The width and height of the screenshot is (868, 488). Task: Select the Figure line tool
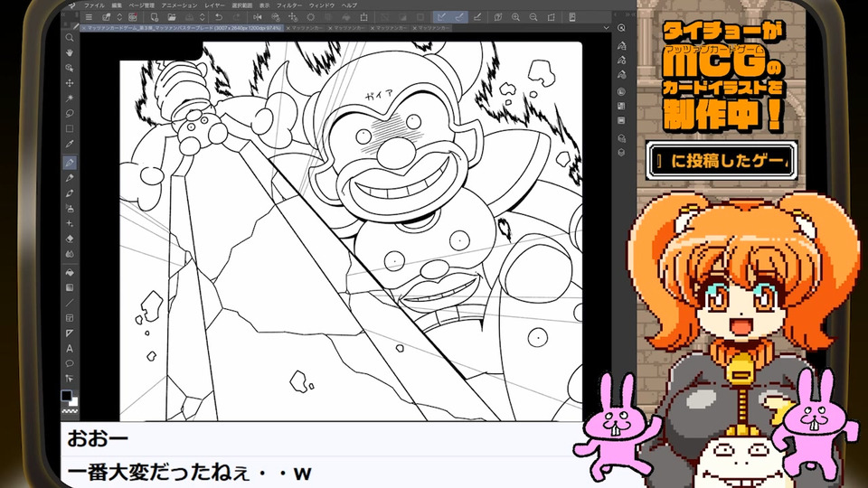coord(70,304)
